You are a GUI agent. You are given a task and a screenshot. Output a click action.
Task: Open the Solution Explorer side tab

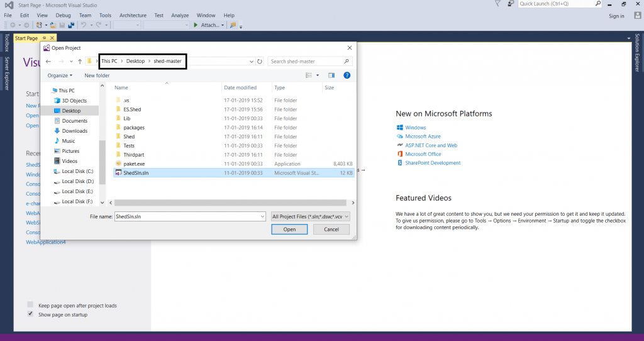[637, 53]
